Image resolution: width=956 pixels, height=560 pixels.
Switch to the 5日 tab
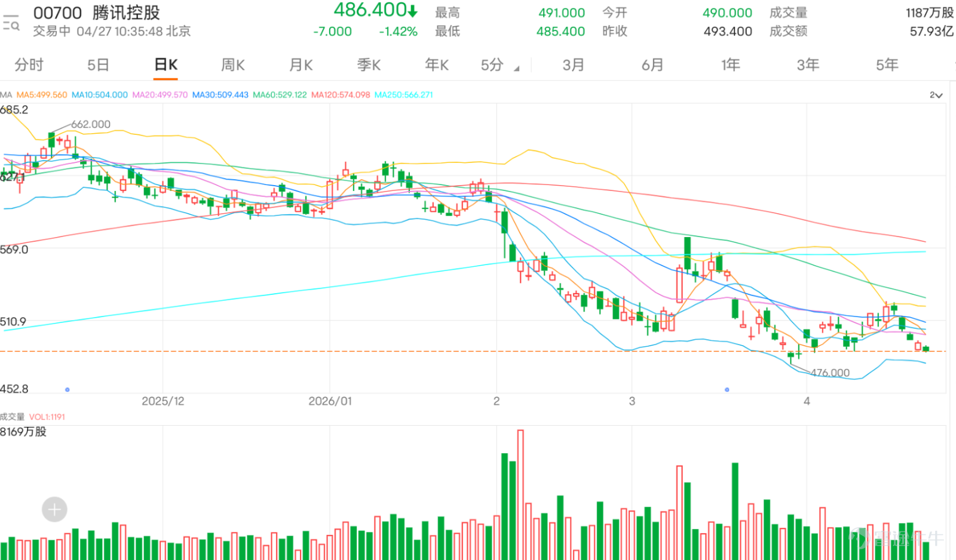98,64
